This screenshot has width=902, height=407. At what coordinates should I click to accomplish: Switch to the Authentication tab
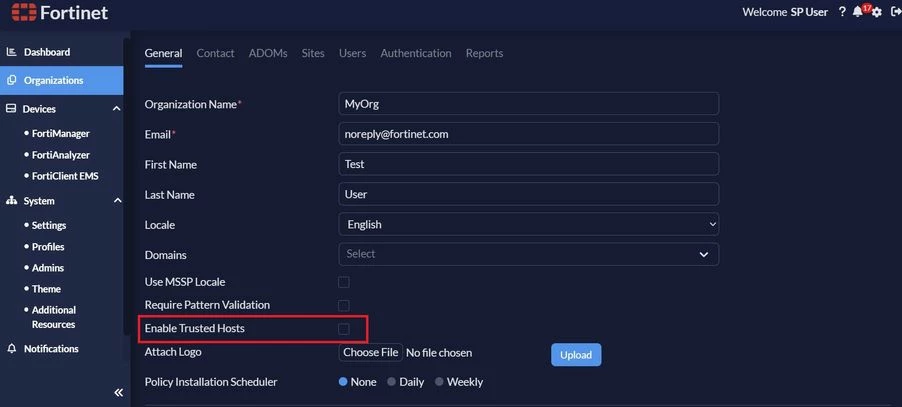[x=416, y=53]
